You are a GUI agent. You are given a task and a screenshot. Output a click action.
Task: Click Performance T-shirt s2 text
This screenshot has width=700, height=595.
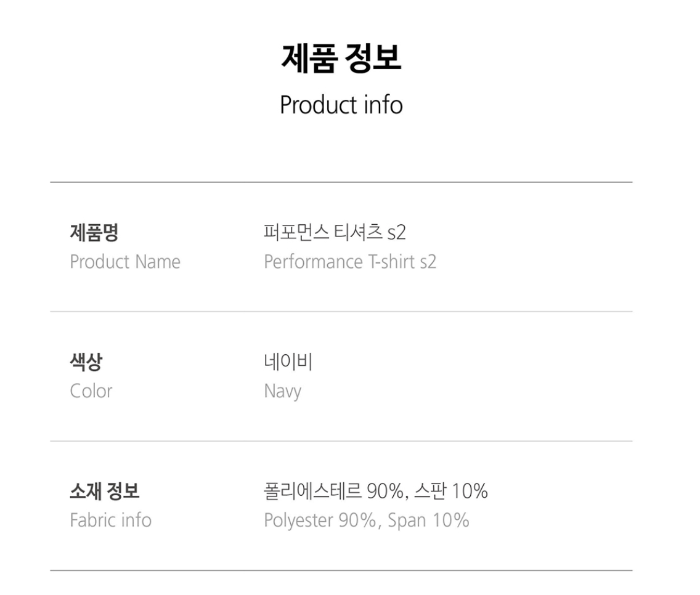coord(349,262)
